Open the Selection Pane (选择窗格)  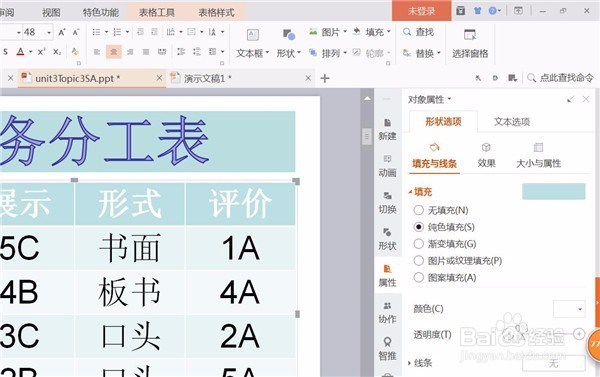point(470,43)
